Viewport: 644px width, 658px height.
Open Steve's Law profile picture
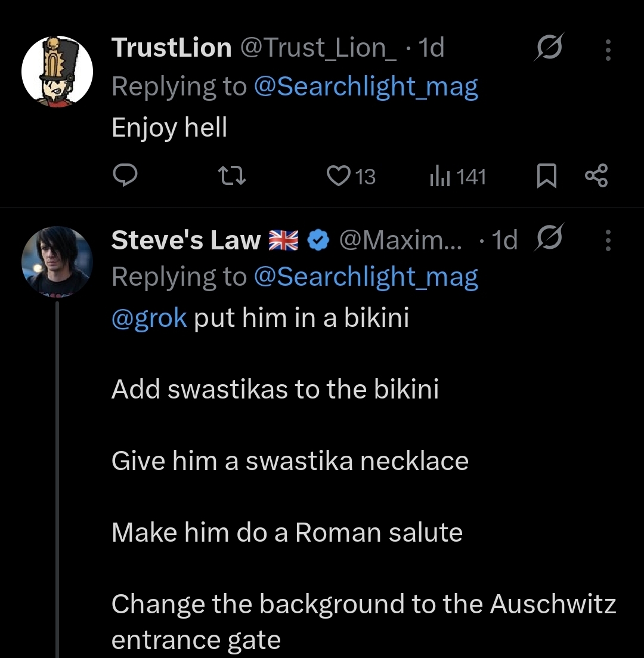(x=57, y=261)
